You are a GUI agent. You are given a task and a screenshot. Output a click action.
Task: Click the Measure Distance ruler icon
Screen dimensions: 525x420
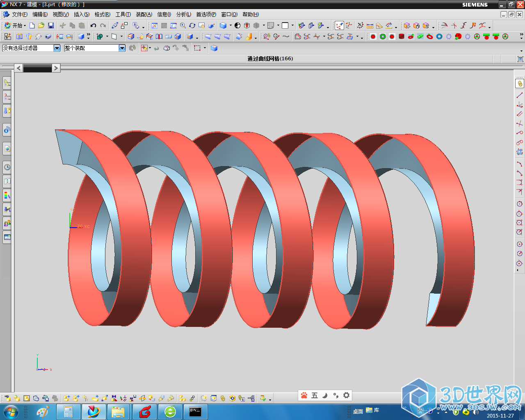(x=370, y=25)
